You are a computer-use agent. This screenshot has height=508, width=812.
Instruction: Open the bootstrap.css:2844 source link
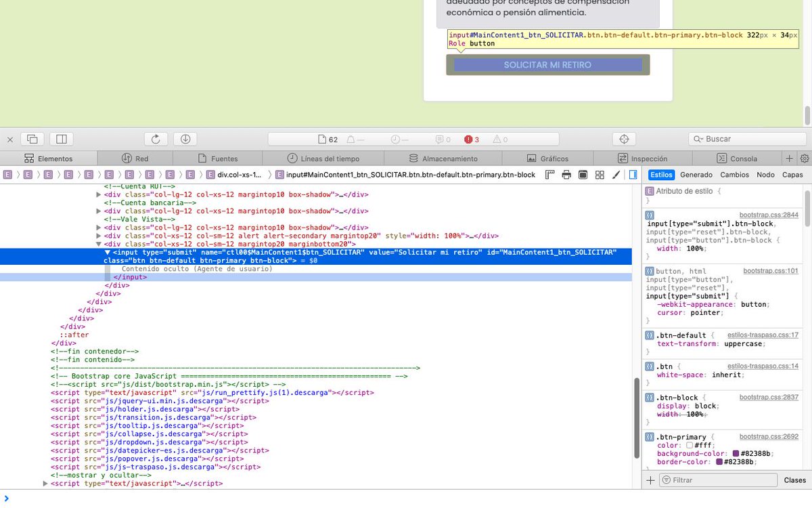point(769,215)
